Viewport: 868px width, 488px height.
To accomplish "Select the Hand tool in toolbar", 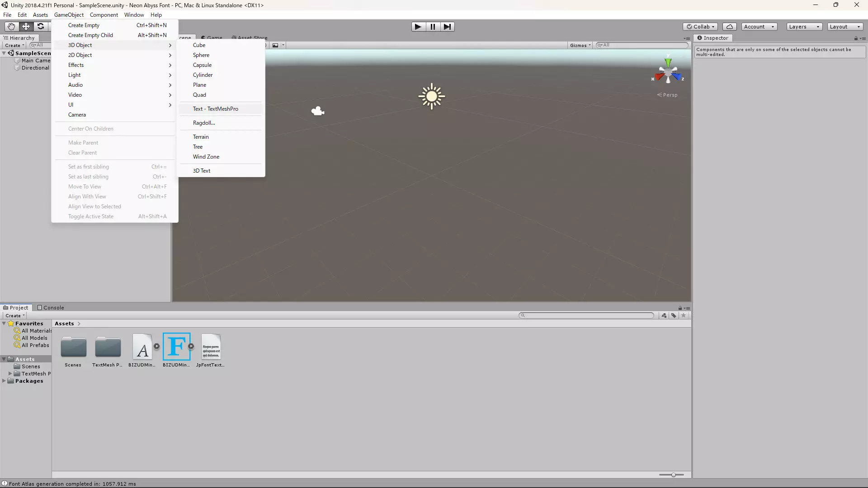I will (x=11, y=27).
